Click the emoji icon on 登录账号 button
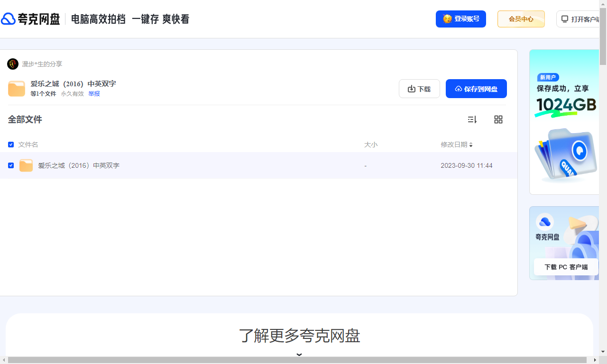The height and width of the screenshot is (364, 607). point(447,19)
